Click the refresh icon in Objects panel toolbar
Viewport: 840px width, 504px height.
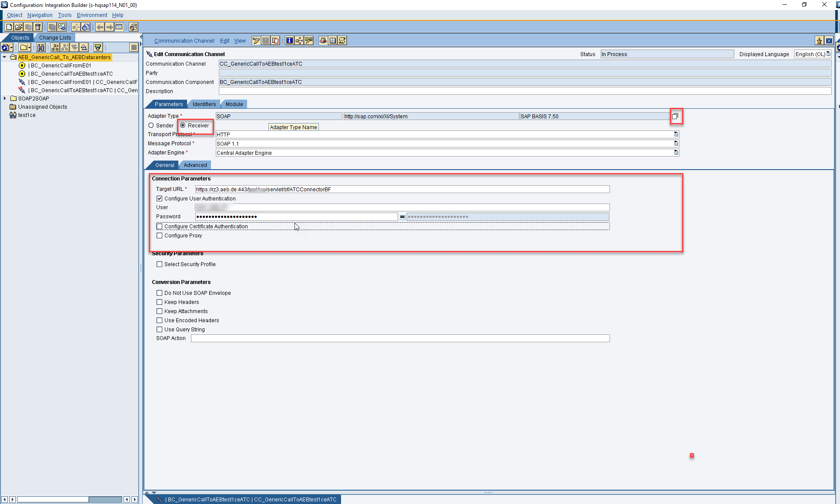click(x=6, y=47)
